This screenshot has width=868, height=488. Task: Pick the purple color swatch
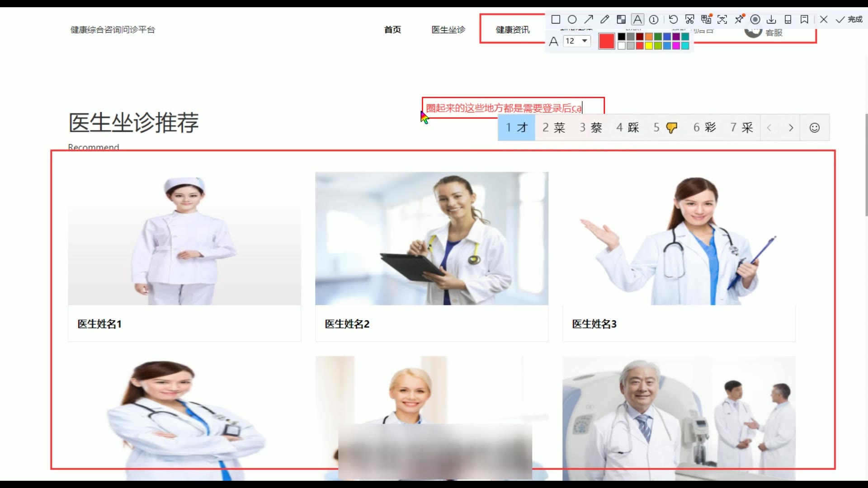pos(676,37)
